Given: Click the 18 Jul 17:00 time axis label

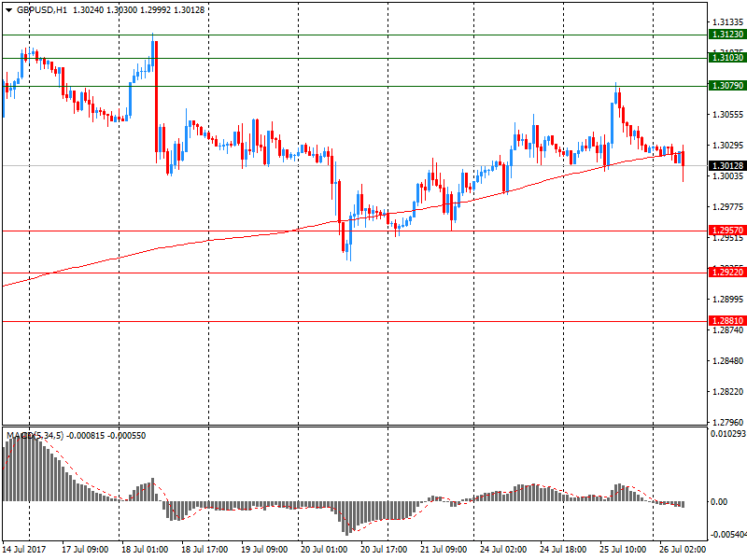Looking at the screenshot, I should [204, 550].
